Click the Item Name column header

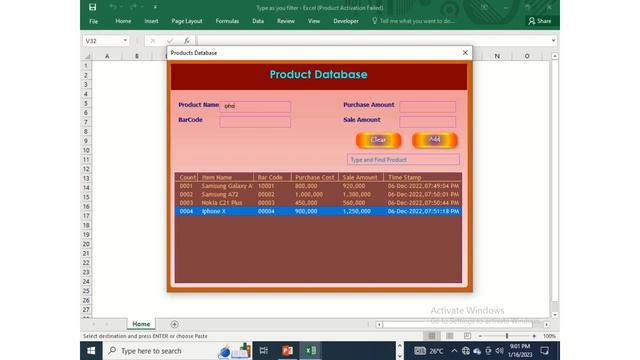point(226,177)
